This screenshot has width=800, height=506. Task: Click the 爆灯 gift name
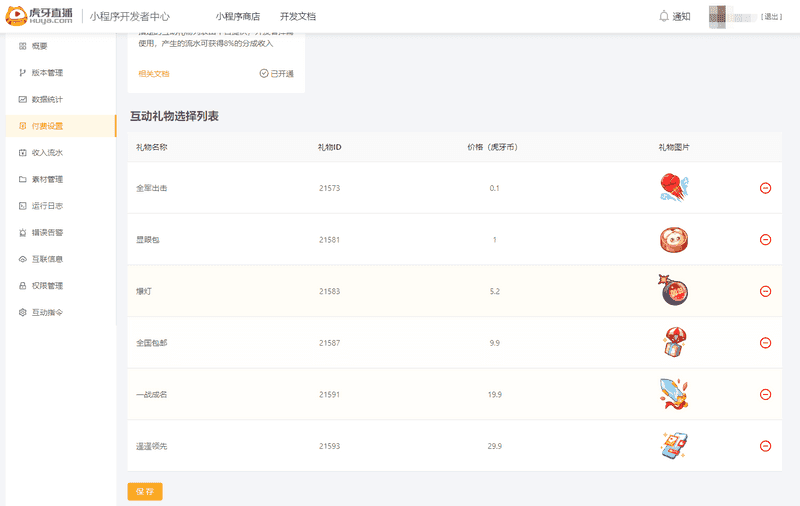pos(143,291)
